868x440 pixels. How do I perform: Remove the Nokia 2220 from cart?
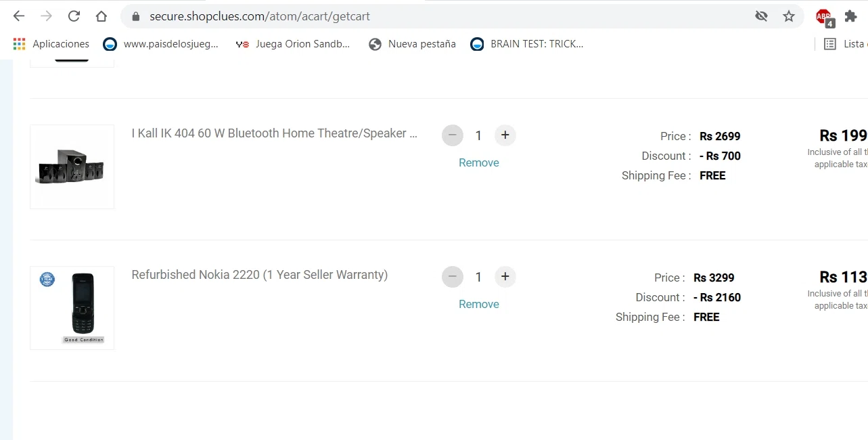point(479,304)
